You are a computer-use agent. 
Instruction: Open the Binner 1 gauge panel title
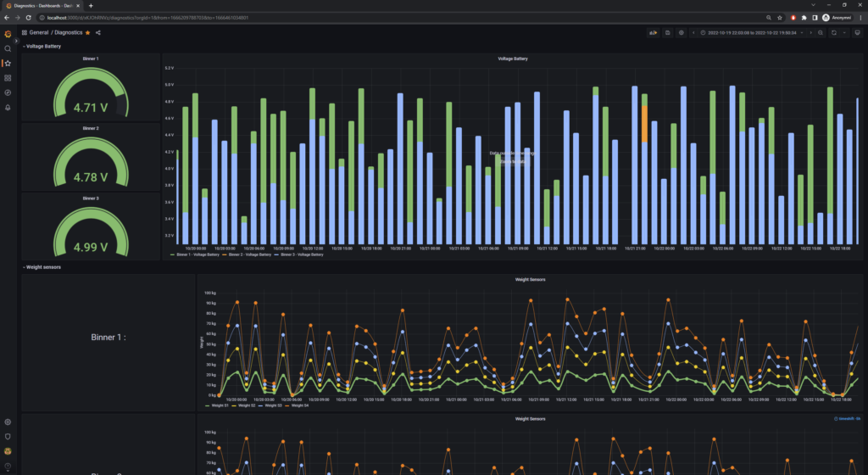[x=91, y=59]
